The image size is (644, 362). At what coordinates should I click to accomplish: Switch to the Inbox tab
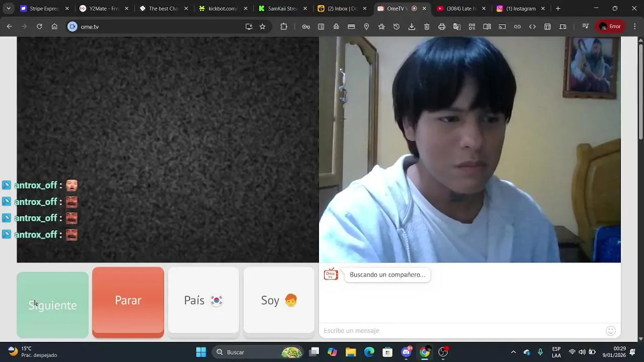coord(341,9)
